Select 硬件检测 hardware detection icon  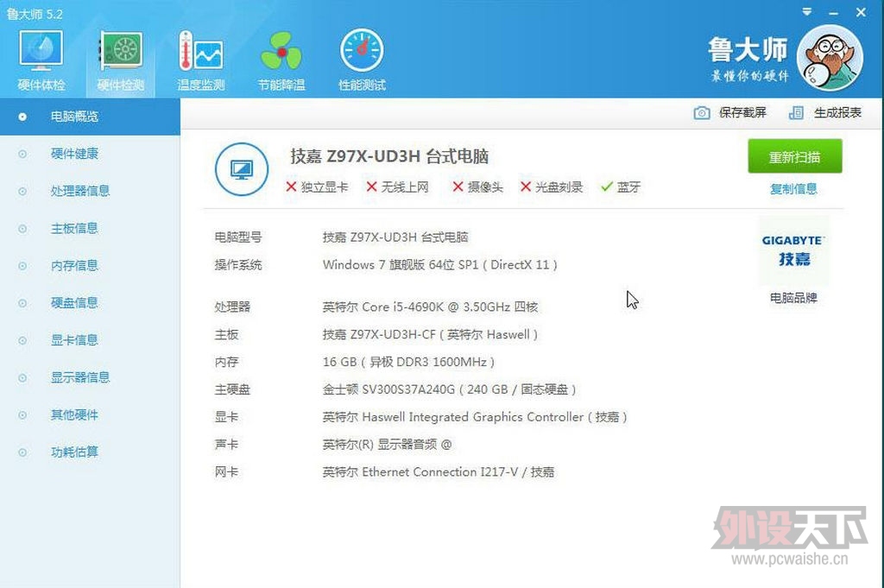click(121, 60)
